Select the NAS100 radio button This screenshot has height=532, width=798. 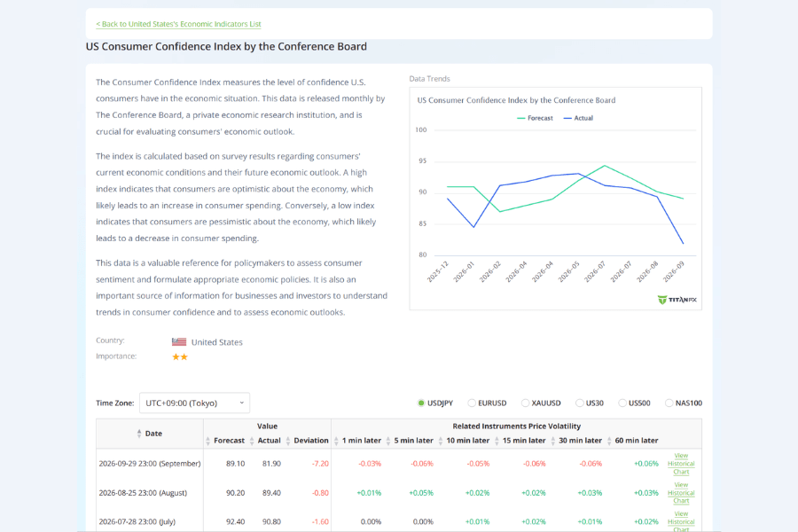(x=669, y=403)
